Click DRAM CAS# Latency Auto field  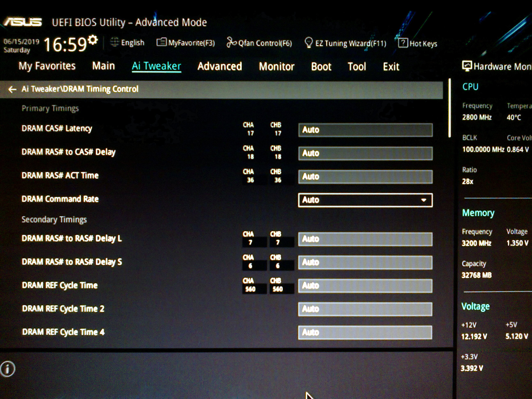tap(365, 130)
